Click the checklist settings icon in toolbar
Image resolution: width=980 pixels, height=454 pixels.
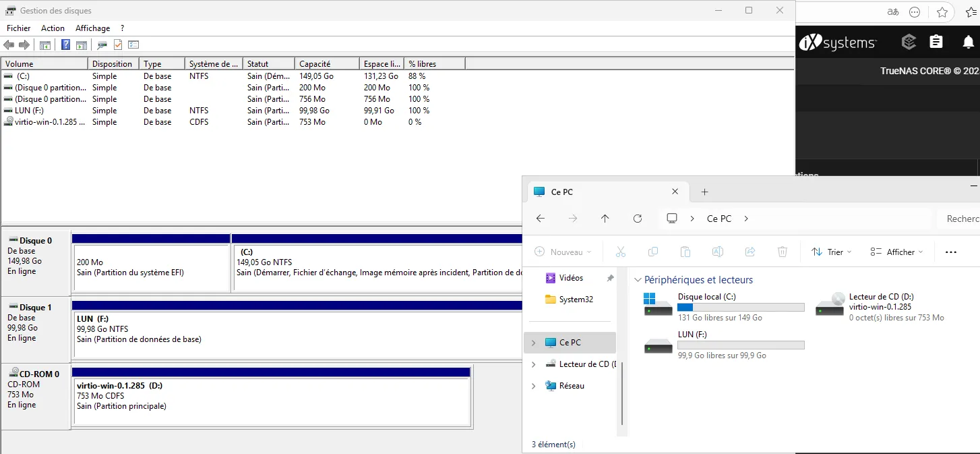point(133,45)
